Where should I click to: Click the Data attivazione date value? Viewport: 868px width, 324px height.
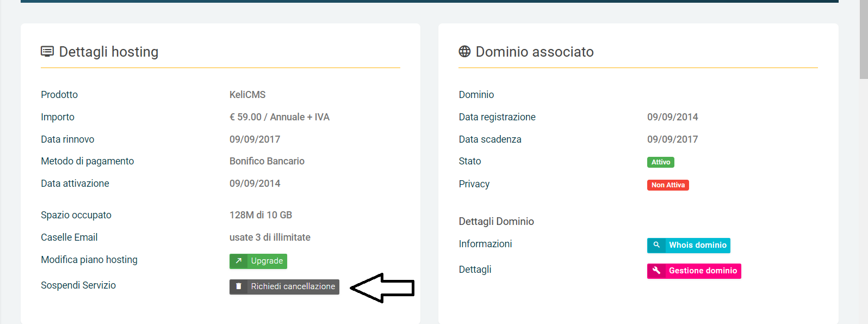coord(255,184)
